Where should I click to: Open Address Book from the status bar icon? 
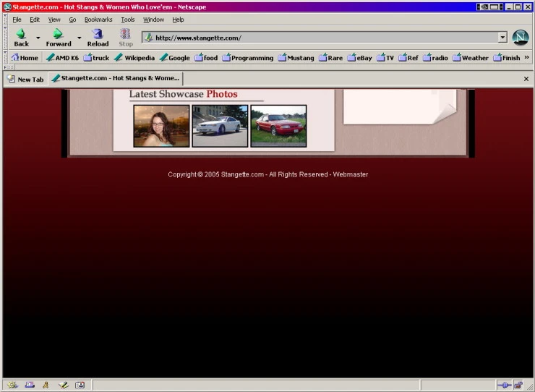pyautogui.click(x=80, y=385)
